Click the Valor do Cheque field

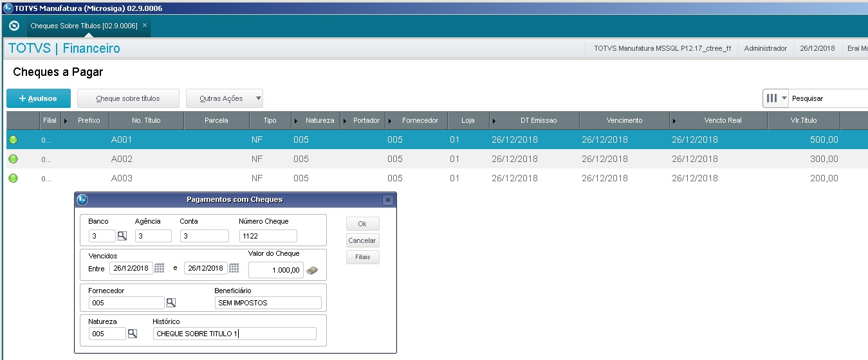276,270
